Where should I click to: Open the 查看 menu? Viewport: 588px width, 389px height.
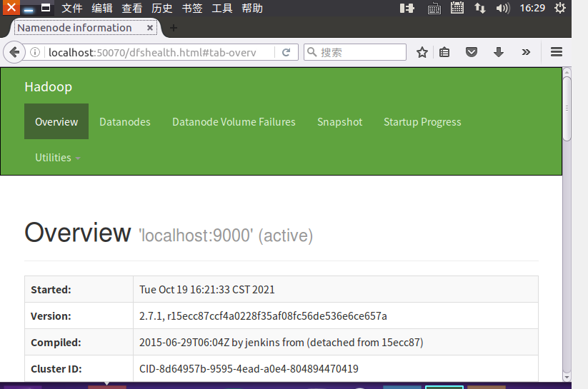click(131, 8)
